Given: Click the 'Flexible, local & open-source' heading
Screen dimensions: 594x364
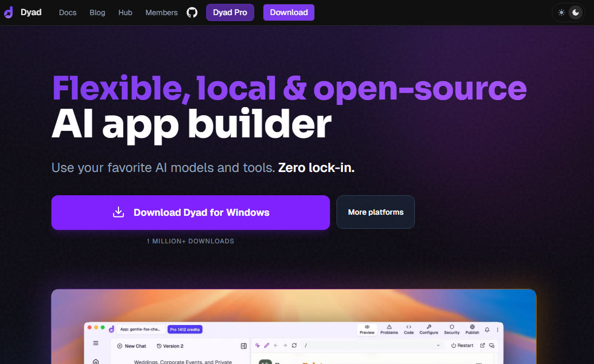Looking at the screenshot, I should tap(289, 89).
